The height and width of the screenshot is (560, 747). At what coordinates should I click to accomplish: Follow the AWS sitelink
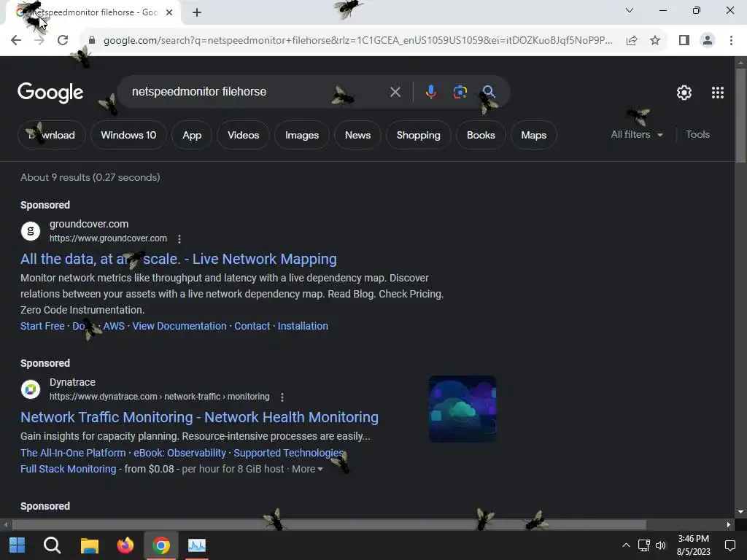pos(114,326)
